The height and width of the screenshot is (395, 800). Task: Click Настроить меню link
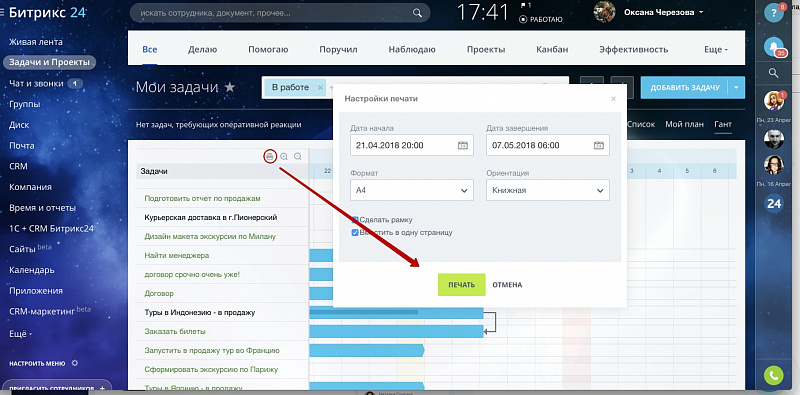pos(37,363)
